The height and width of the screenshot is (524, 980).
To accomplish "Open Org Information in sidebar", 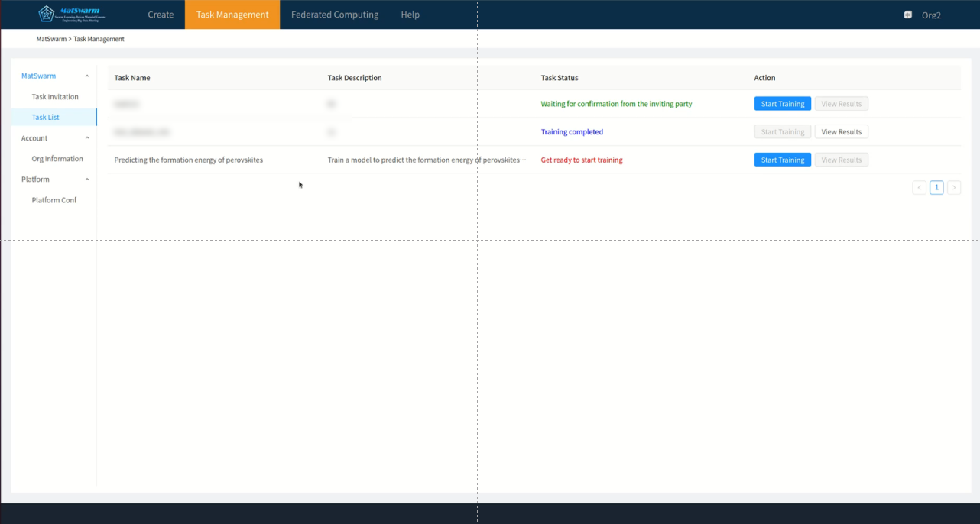I will tap(57, 159).
